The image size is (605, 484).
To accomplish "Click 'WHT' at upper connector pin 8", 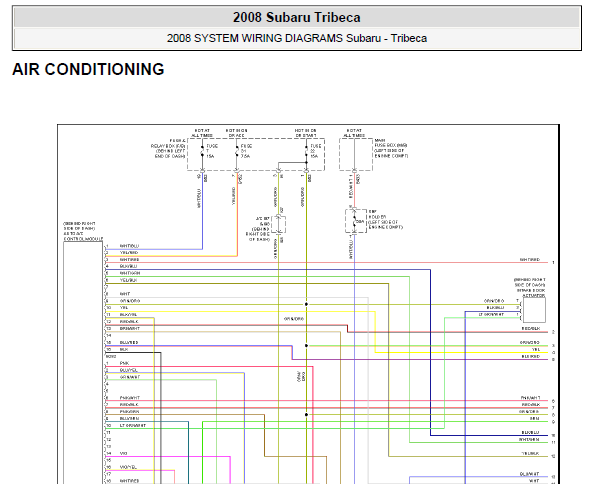I will [125, 294].
